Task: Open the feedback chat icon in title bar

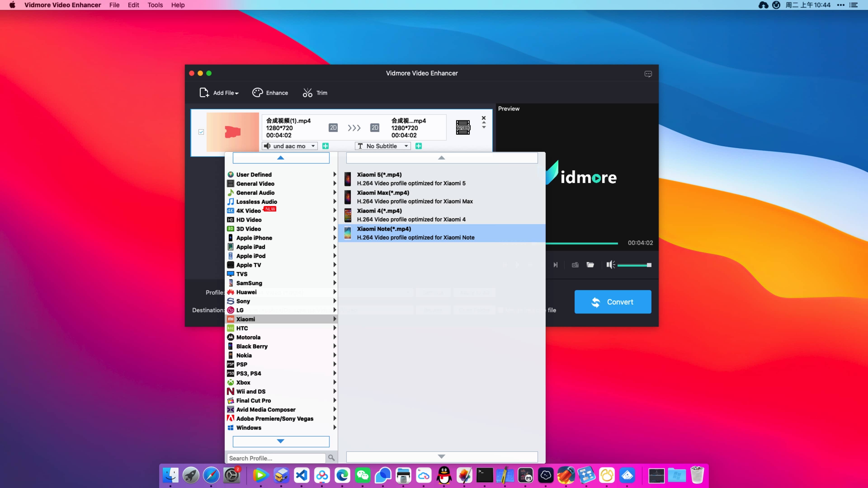Action: tap(648, 74)
